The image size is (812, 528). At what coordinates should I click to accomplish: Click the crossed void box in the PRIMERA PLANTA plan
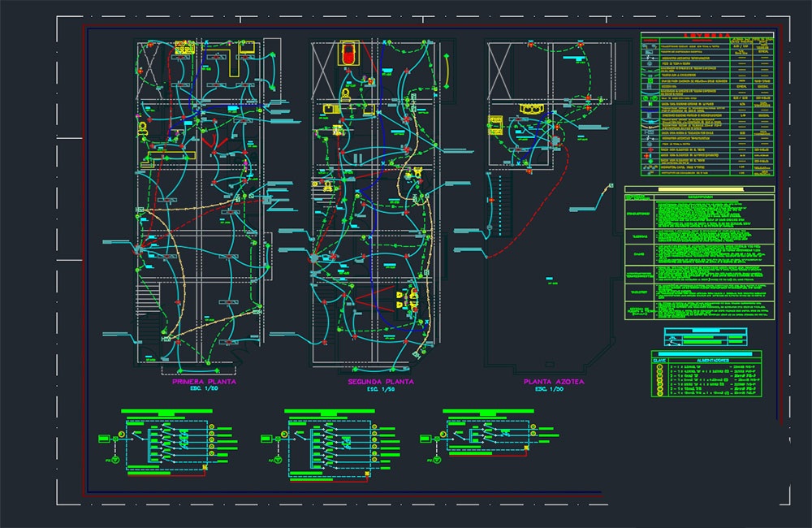pyautogui.click(x=149, y=71)
